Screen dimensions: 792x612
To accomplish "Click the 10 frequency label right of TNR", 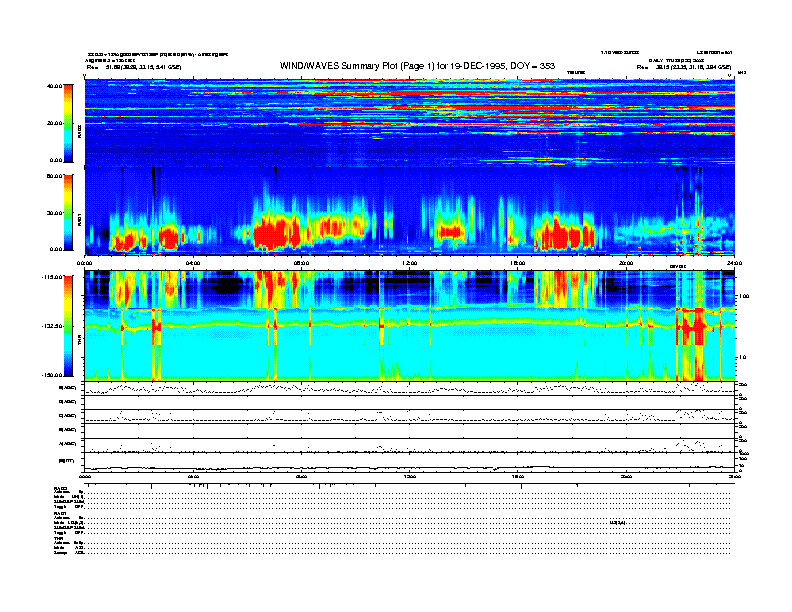I will (x=744, y=357).
